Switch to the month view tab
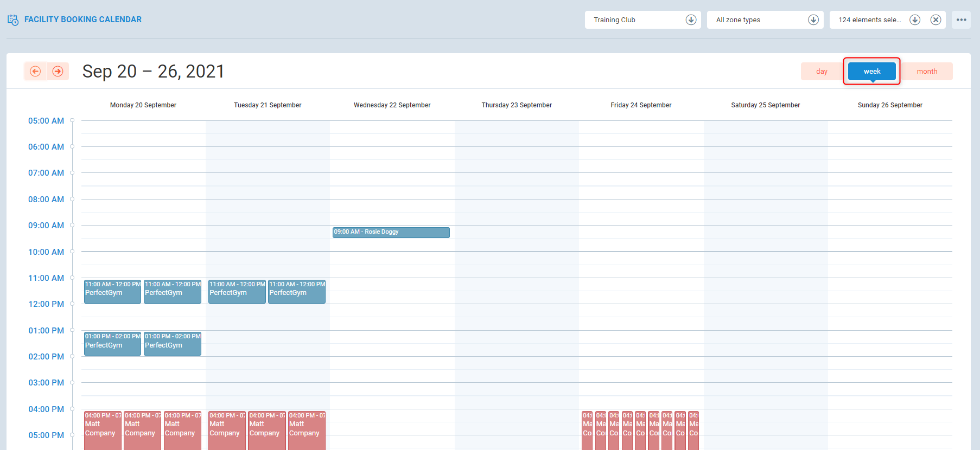The image size is (980, 450). pos(927,72)
